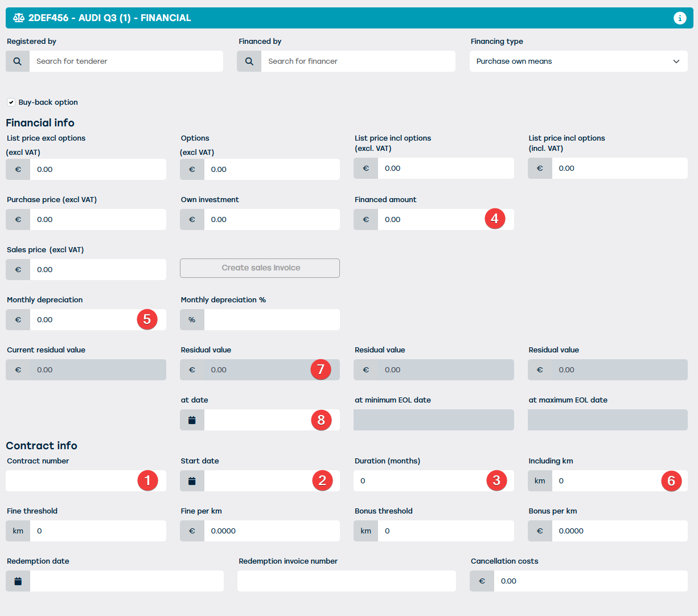Click the euro icon of Own investment
The width and height of the screenshot is (698, 616).
192,220
